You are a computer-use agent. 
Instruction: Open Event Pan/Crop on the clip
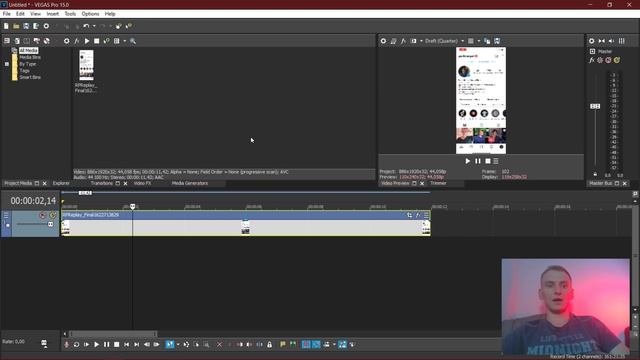point(409,215)
